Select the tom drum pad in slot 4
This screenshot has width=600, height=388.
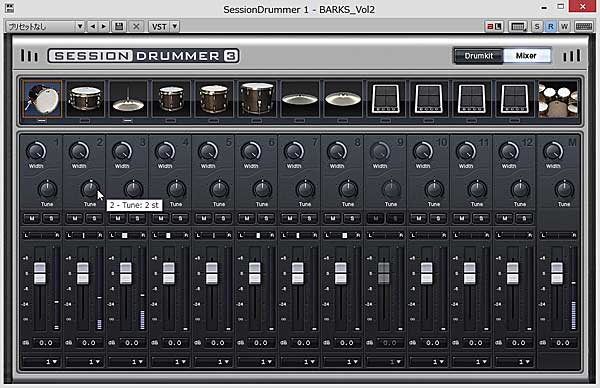click(171, 99)
